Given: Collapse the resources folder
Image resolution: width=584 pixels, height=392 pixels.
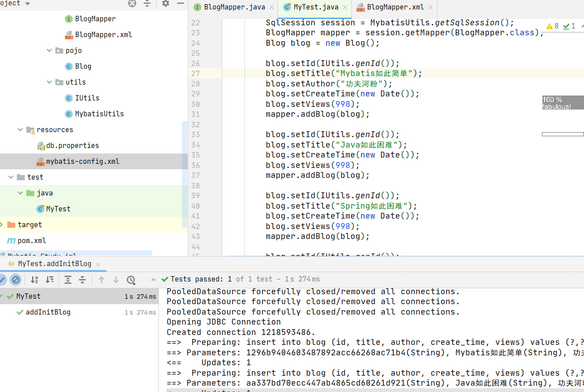Looking at the screenshot, I should (x=20, y=129).
